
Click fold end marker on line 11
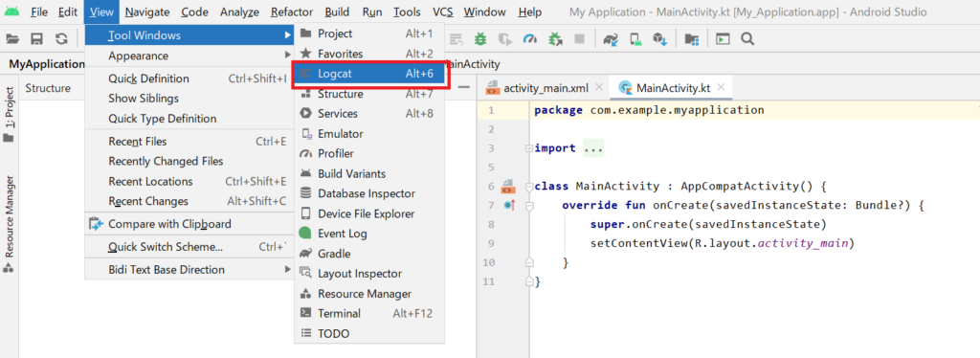(528, 281)
